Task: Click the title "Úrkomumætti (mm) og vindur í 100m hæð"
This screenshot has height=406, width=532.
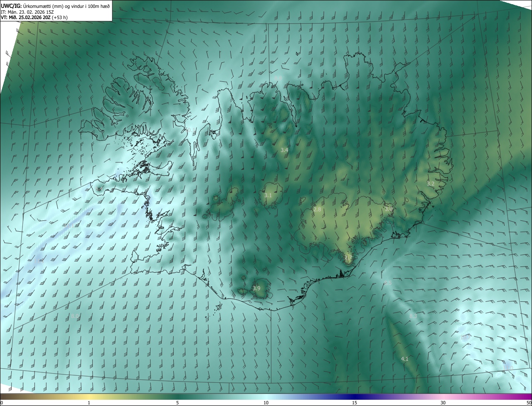Action: pyautogui.click(x=66, y=6)
